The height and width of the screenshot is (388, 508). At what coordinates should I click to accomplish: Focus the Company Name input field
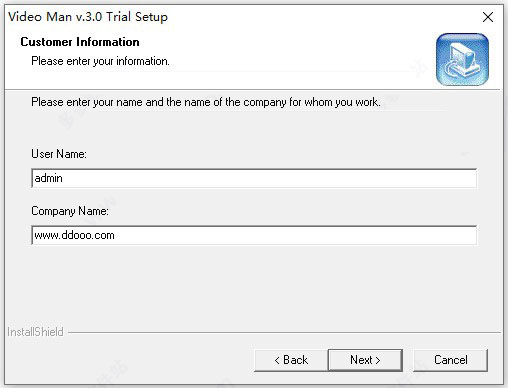254,235
